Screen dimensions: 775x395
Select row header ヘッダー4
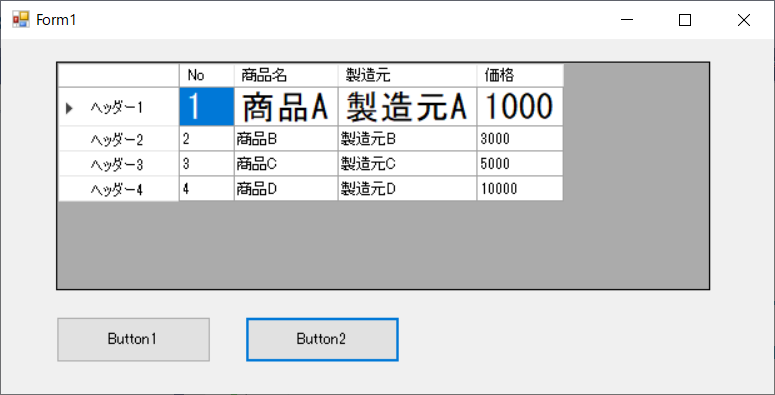point(119,189)
